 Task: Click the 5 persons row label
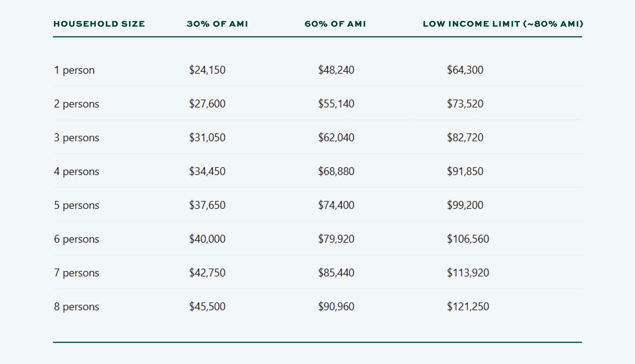click(x=76, y=205)
